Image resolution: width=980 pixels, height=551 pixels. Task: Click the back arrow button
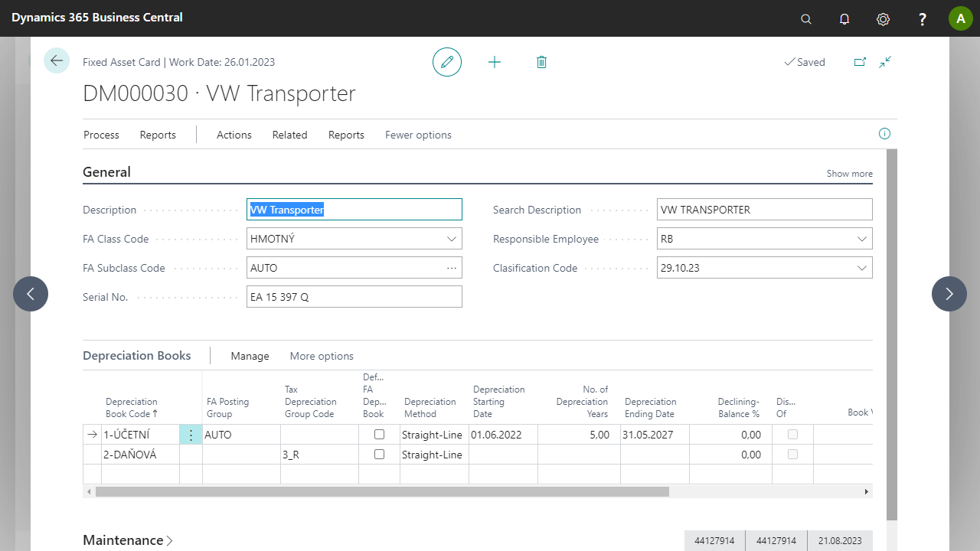pyautogui.click(x=57, y=60)
